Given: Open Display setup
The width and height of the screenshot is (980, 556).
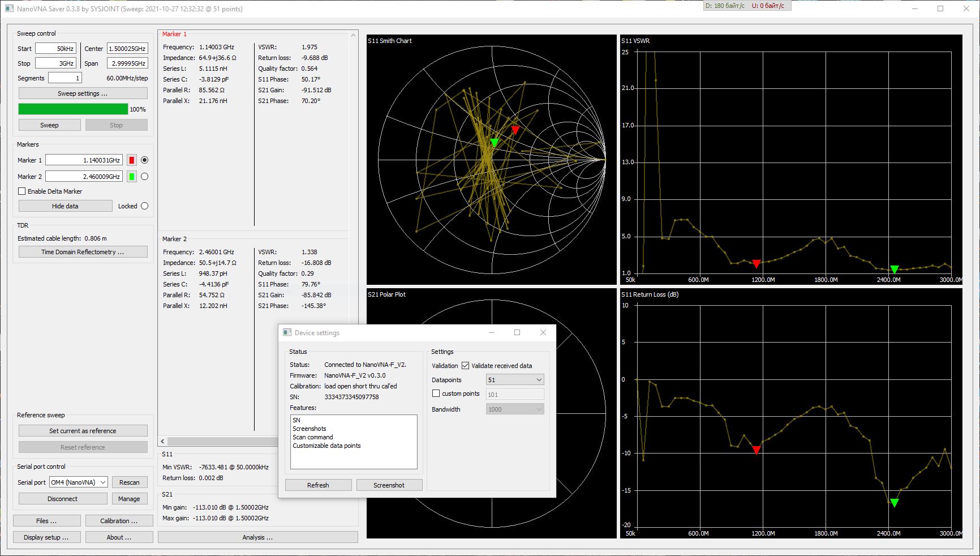Looking at the screenshot, I should [47, 537].
